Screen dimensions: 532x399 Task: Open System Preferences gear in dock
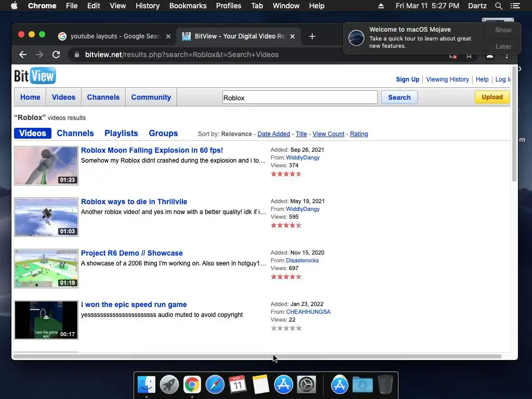pos(307,385)
